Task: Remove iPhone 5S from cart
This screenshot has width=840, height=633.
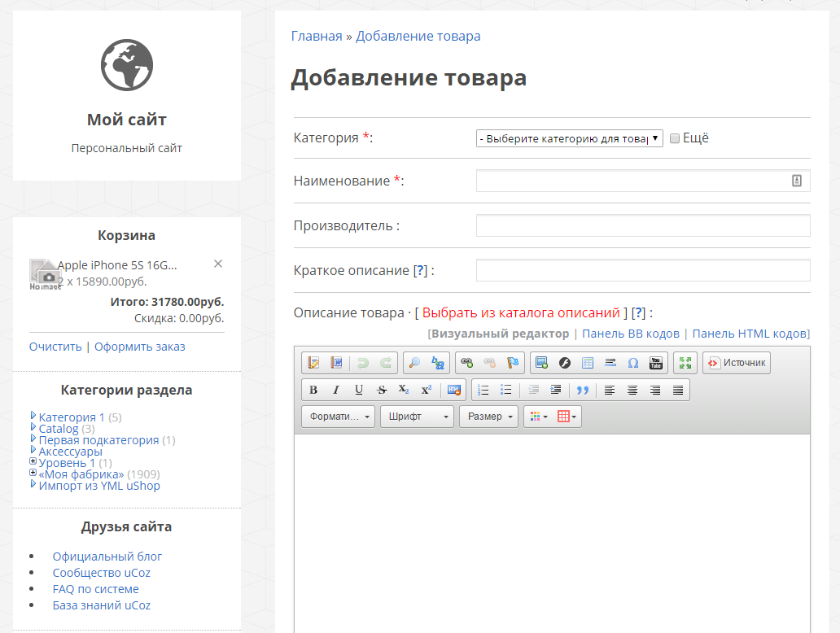Action: tap(217, 264)
